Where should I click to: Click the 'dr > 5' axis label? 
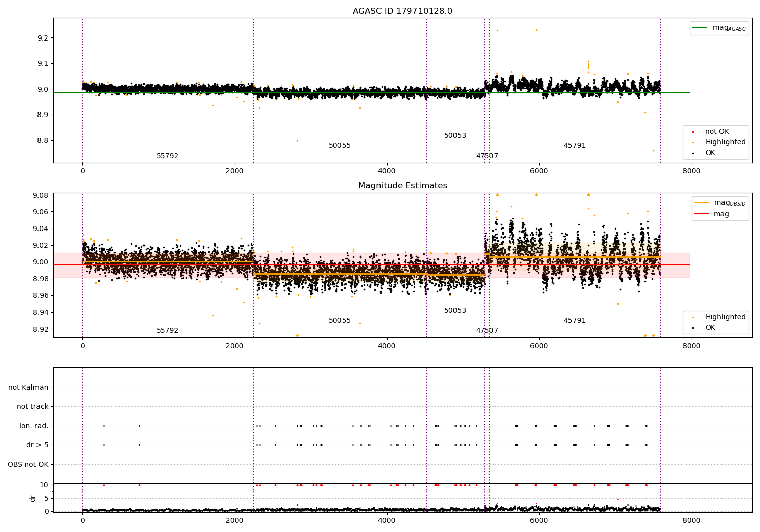[x=37, y=445]
